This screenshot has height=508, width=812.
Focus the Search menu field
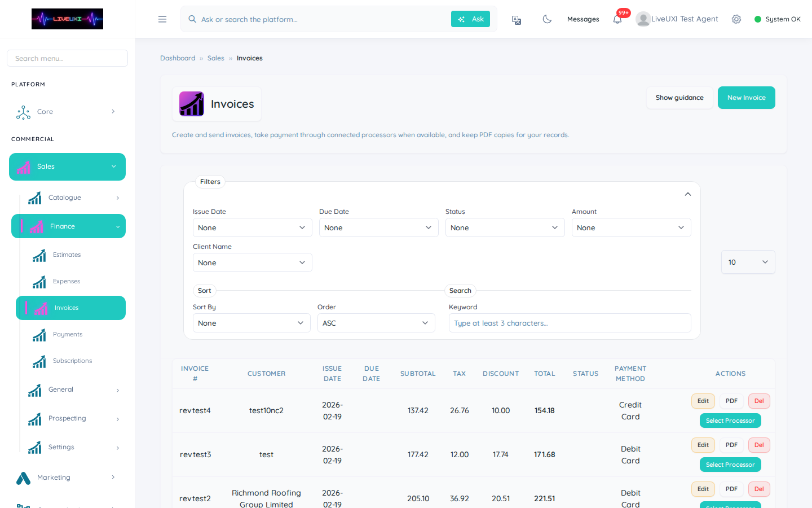[x=67, y=58]
